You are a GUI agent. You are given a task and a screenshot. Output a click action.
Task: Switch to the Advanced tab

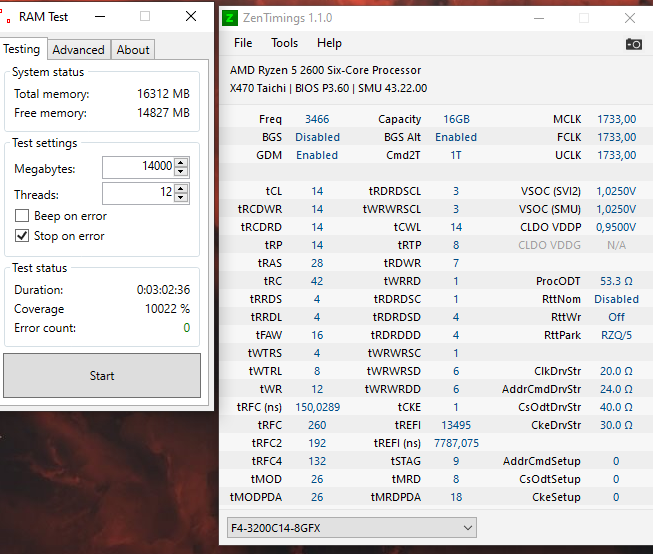(78, 50)
